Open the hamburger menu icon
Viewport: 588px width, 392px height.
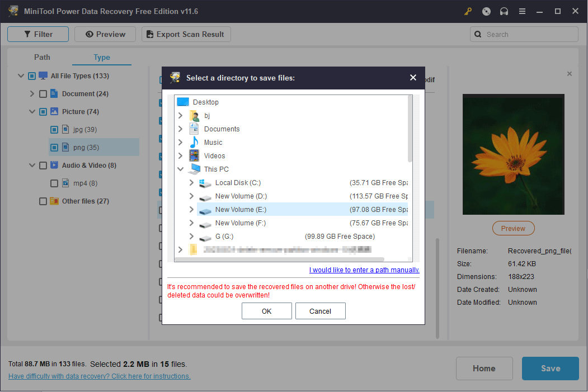pyautogui.click(x=522, y=11)
